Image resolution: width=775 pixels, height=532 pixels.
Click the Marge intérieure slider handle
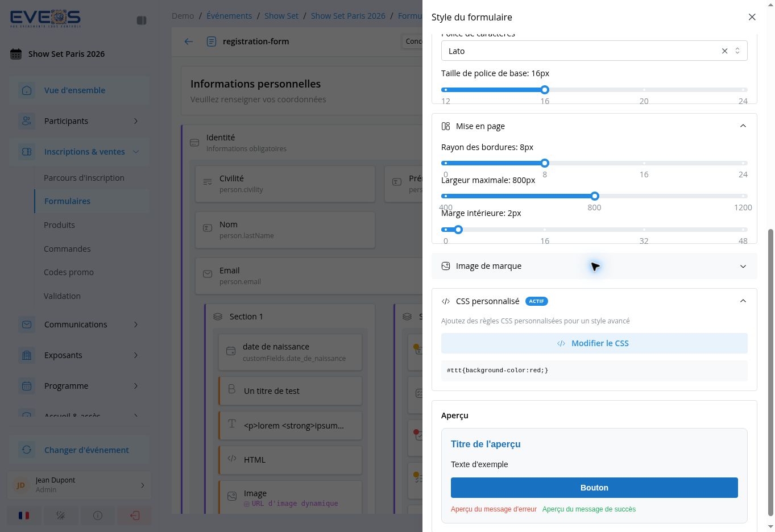point(458,230)
